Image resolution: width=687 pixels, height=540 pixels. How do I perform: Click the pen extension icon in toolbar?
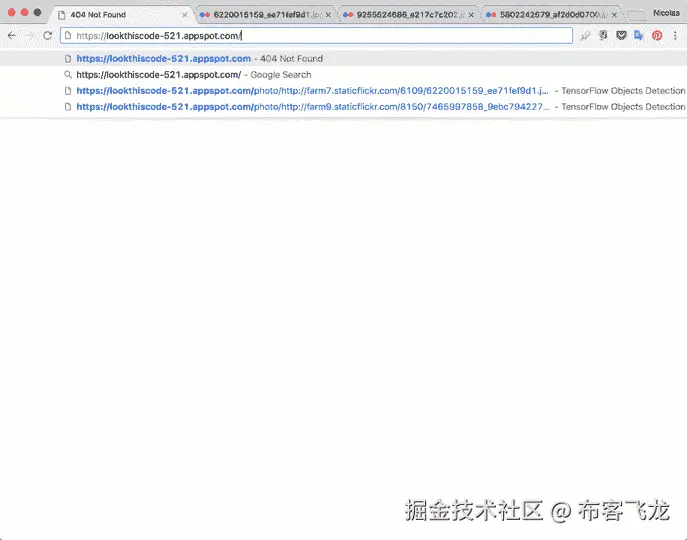[x=585, y=36]
